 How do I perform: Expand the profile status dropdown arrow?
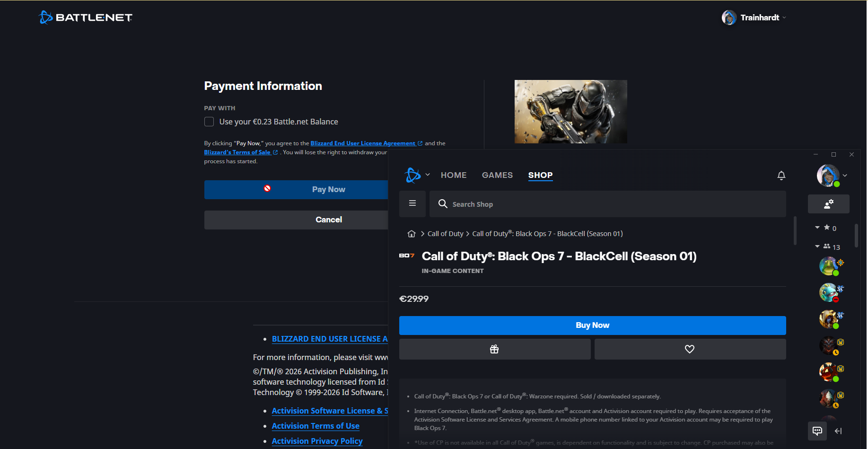[x=845, y=176]
